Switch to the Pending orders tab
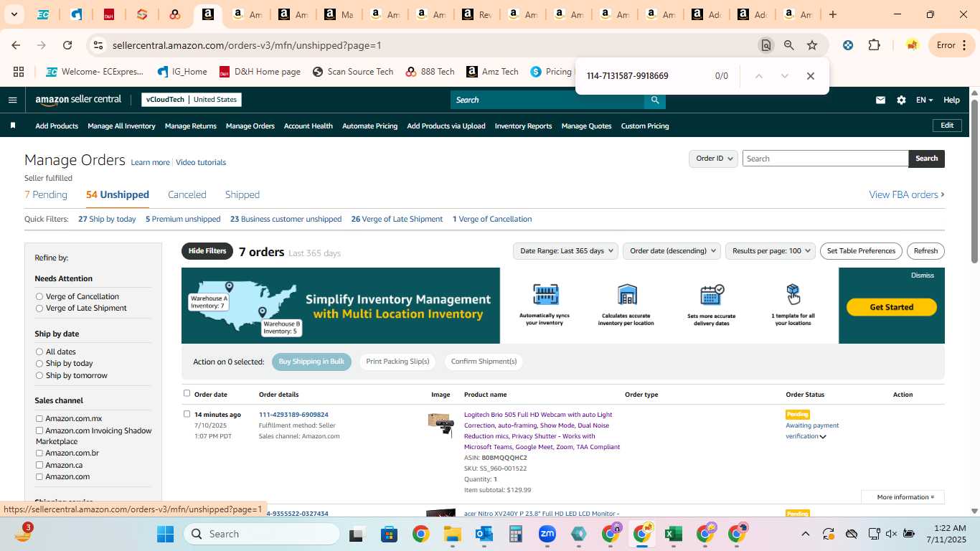The image size is (980, 551). pos(46,194)
